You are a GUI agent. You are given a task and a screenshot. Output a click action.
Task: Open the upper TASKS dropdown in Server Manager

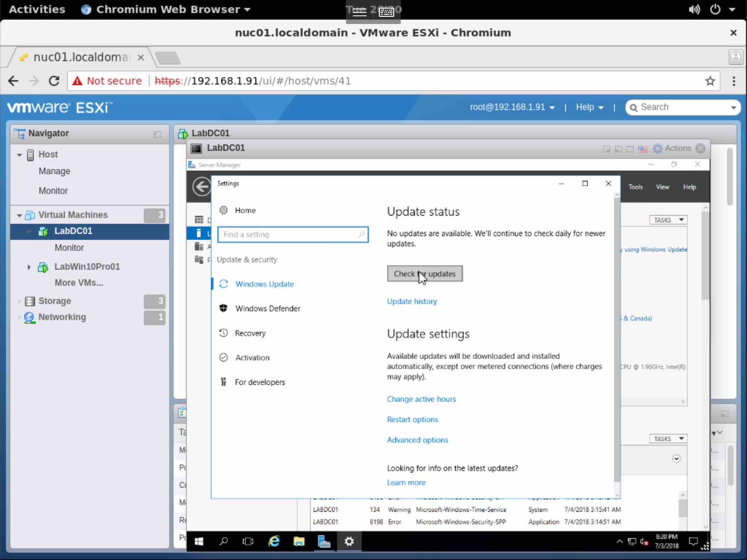668,220
